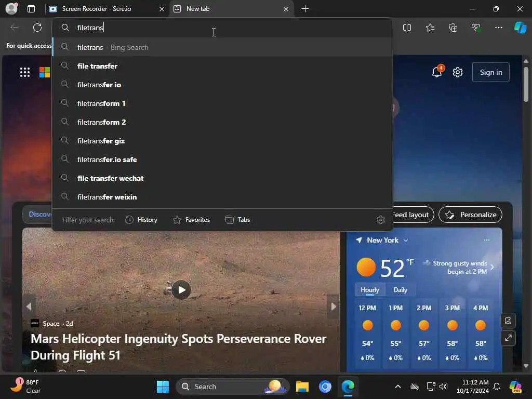532x399 pixels.
Task: Filter search by Favorites
Action: tap(191, 220)
